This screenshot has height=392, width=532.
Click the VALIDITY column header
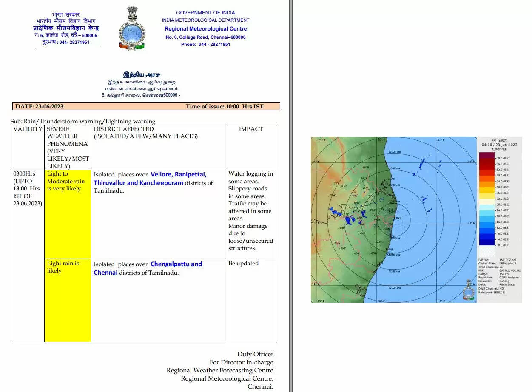pos(28,129)
